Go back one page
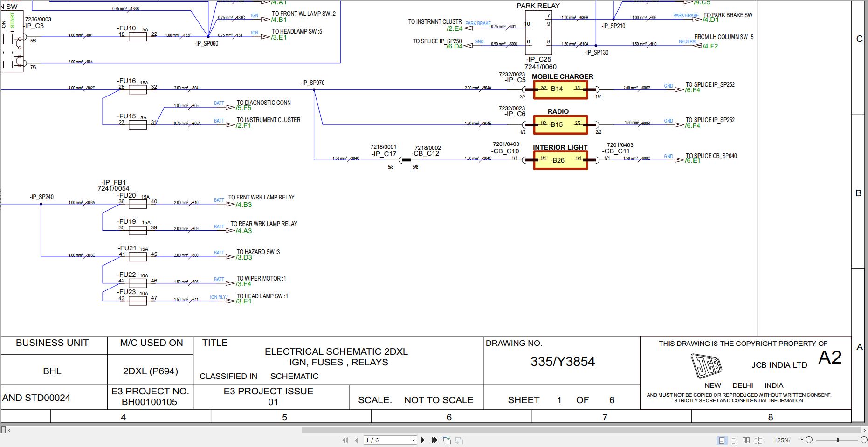Image resolution: width=868 pixels, height=447 pixels. tap(357, 440)
